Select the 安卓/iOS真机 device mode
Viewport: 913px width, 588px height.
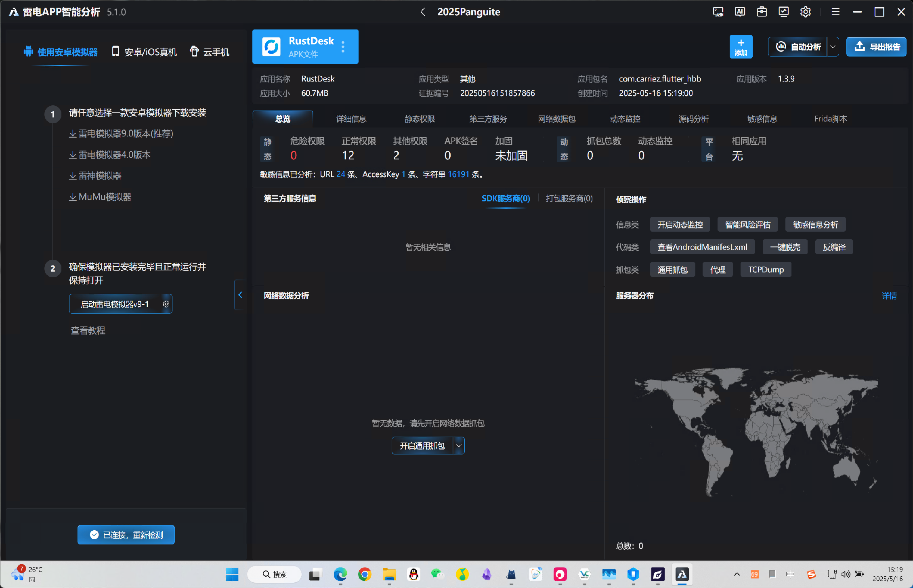coord(144,52)
